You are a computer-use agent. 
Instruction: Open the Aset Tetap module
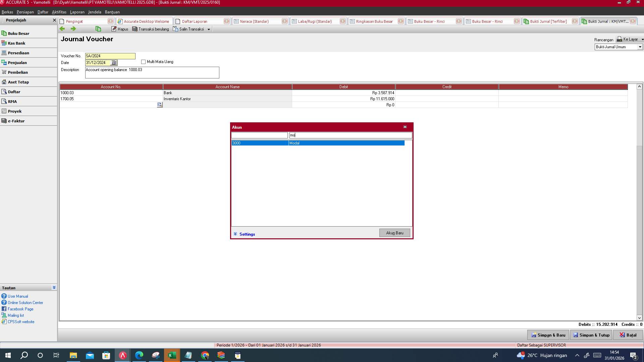18,82
